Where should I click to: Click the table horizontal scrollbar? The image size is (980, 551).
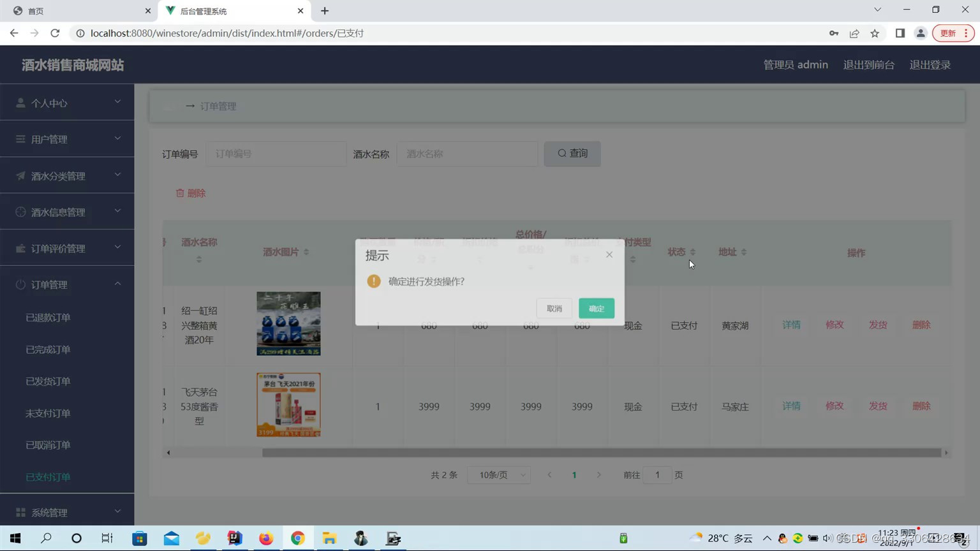[x=602, y=453]
